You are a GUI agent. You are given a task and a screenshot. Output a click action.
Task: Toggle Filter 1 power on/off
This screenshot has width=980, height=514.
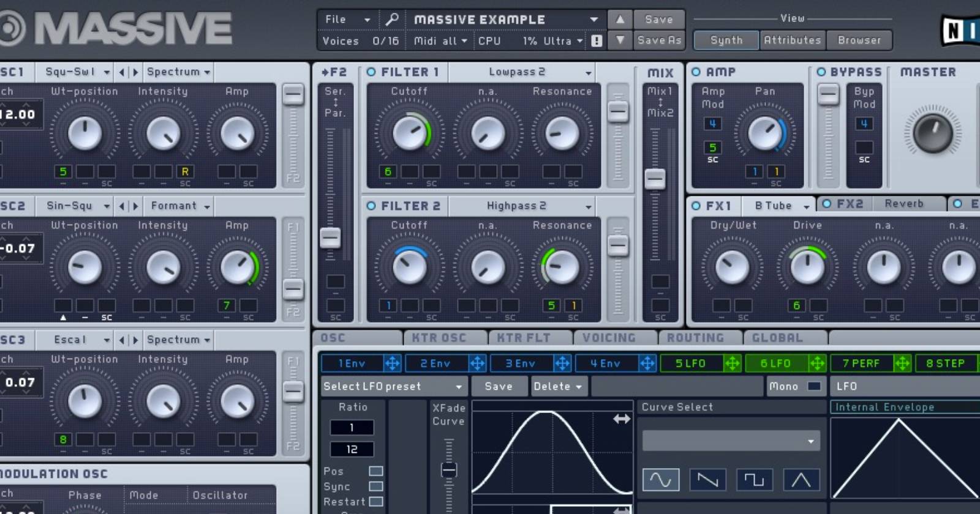(371, 72)
